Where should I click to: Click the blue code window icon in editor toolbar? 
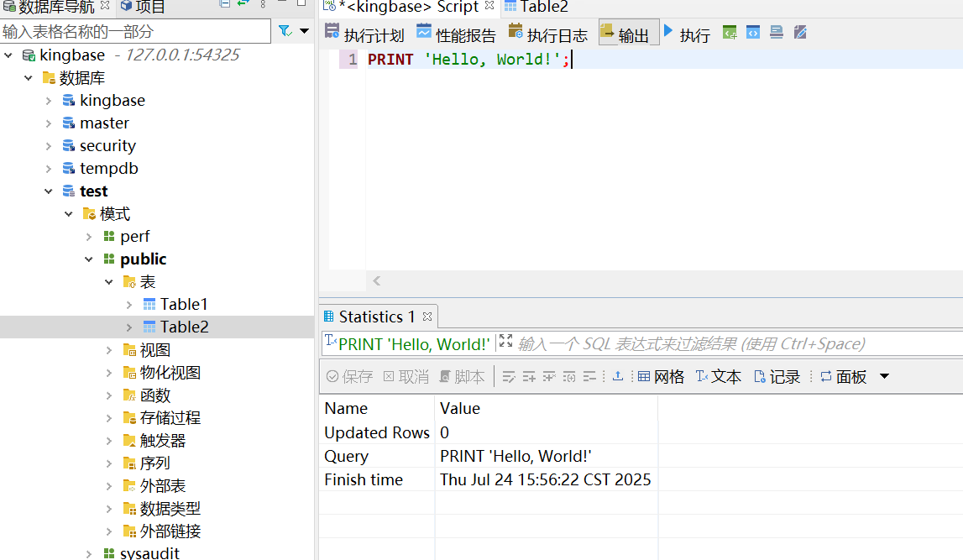(x=753, y=33)
